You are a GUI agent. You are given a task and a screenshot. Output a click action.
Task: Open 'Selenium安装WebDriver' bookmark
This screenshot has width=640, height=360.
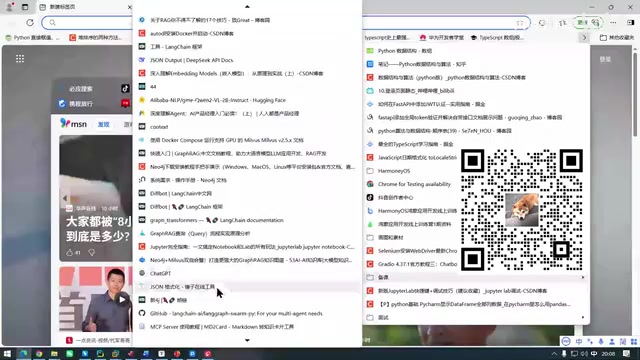click(412, 251)
